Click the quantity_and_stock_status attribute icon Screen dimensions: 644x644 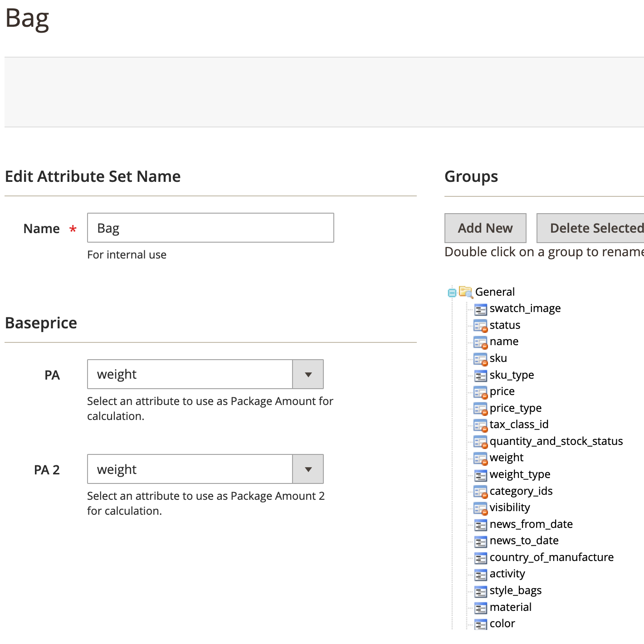(x=480, y=442)
